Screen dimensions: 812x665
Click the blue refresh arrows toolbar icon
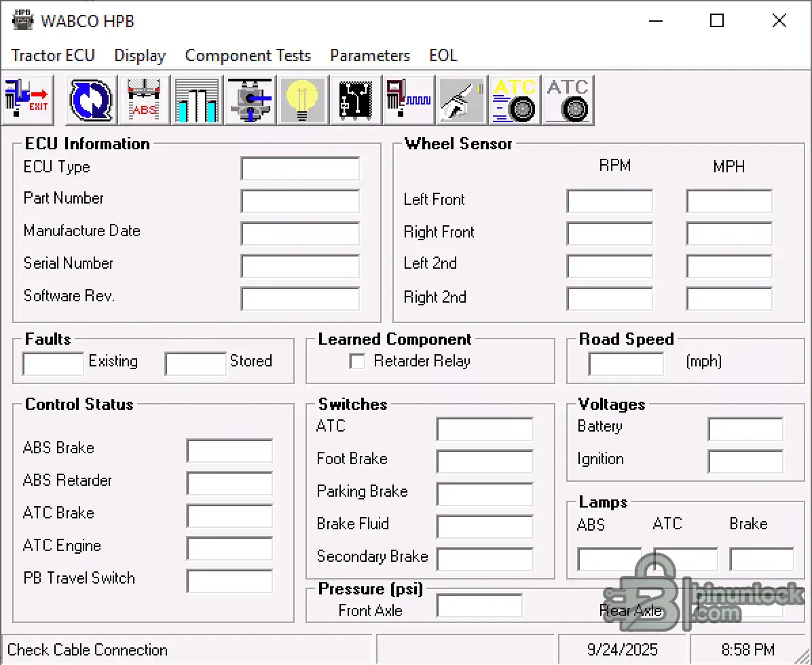[x=91, y=100]
